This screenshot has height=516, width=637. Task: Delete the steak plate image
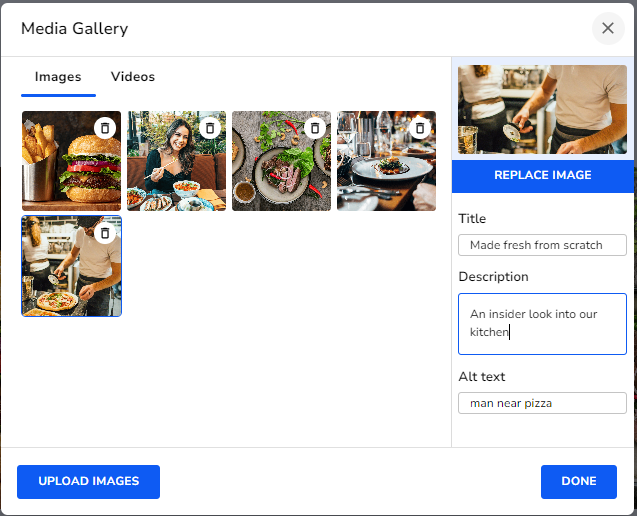click(x=315, y=128)
